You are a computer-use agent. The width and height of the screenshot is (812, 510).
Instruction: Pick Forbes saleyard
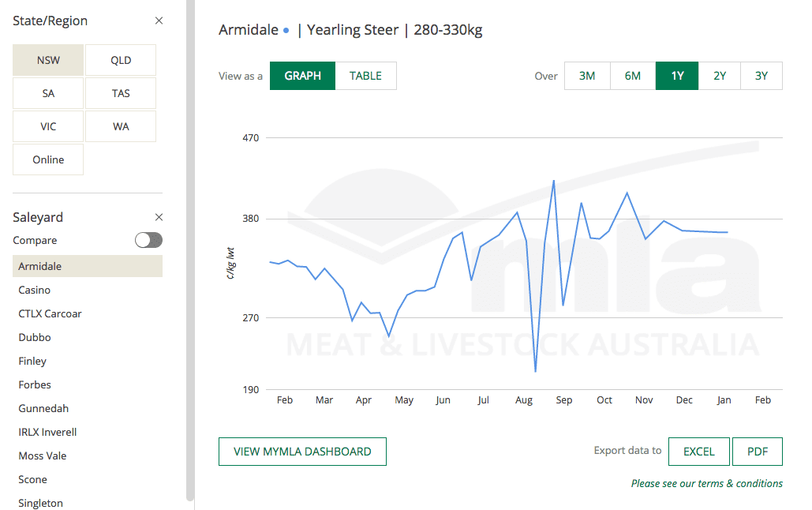pyautogui.click(x=35, y=385)
